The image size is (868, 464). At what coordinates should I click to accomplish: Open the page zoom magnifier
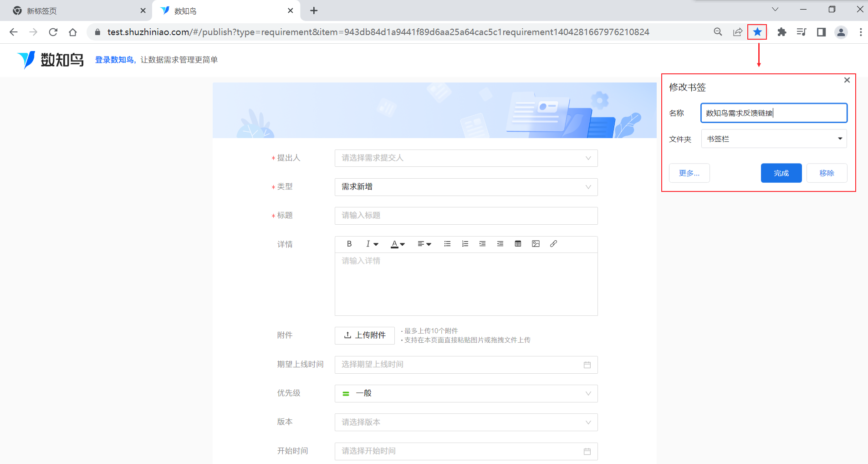pos(718,32)
